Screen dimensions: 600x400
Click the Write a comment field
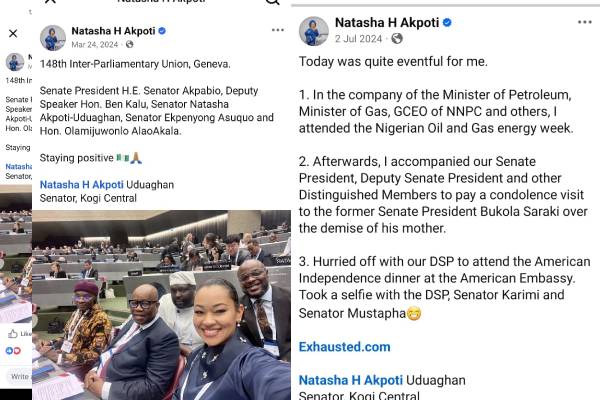(x=18, y=377)
